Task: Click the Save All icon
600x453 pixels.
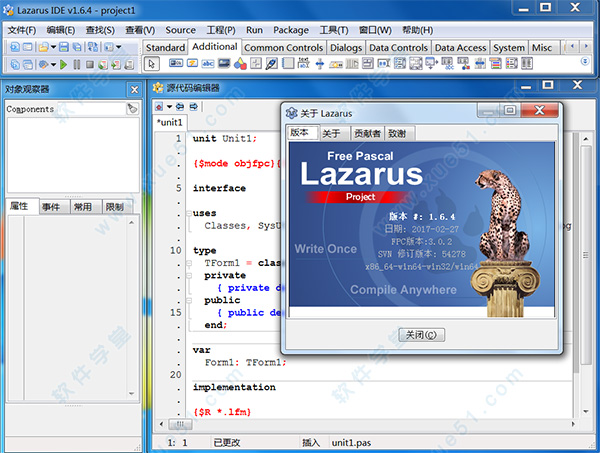Action: coord(77,47)
